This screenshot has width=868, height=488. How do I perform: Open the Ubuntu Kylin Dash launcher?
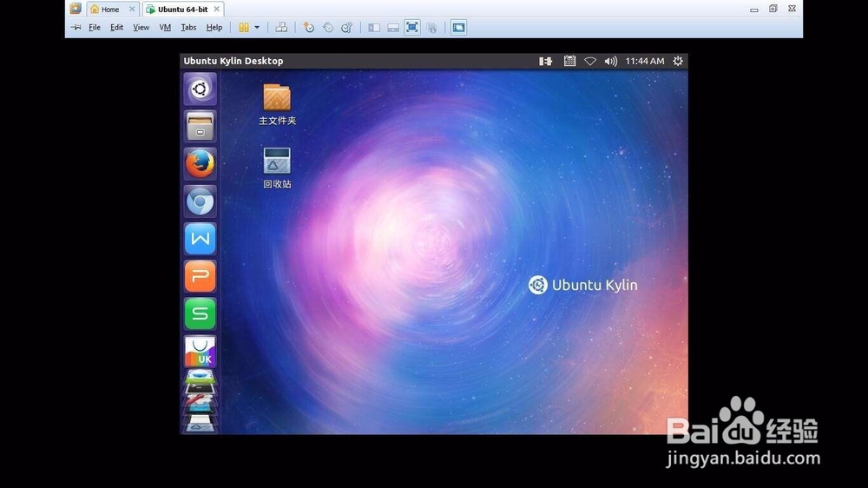200,89
